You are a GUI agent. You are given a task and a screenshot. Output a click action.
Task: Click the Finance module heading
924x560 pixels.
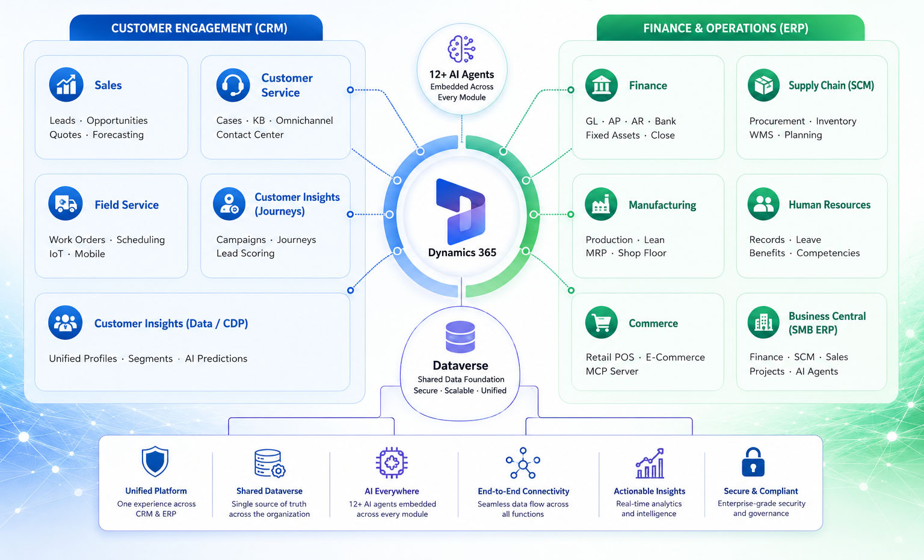click(648, 85)
